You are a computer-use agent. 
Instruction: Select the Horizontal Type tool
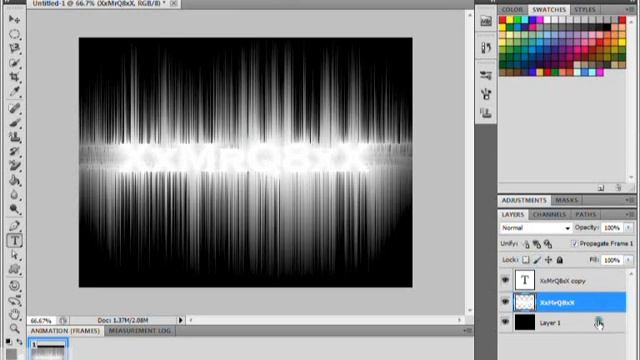tap(14, 240)
